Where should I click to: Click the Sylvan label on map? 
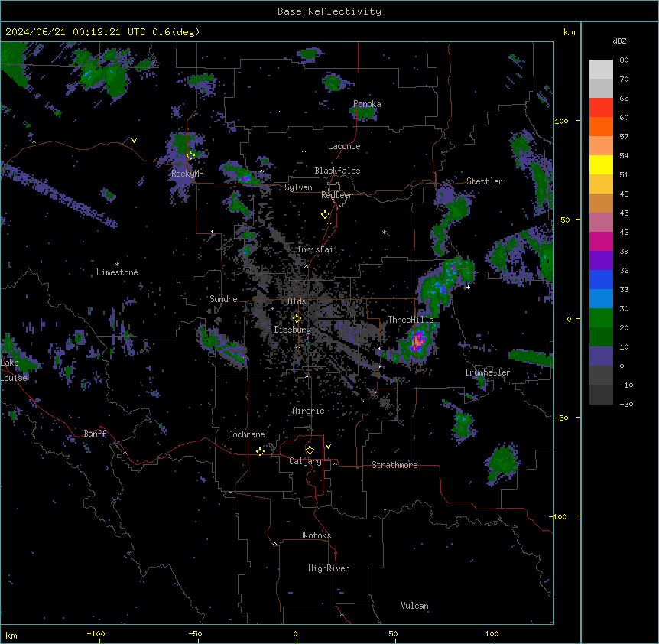click(298, 187)
